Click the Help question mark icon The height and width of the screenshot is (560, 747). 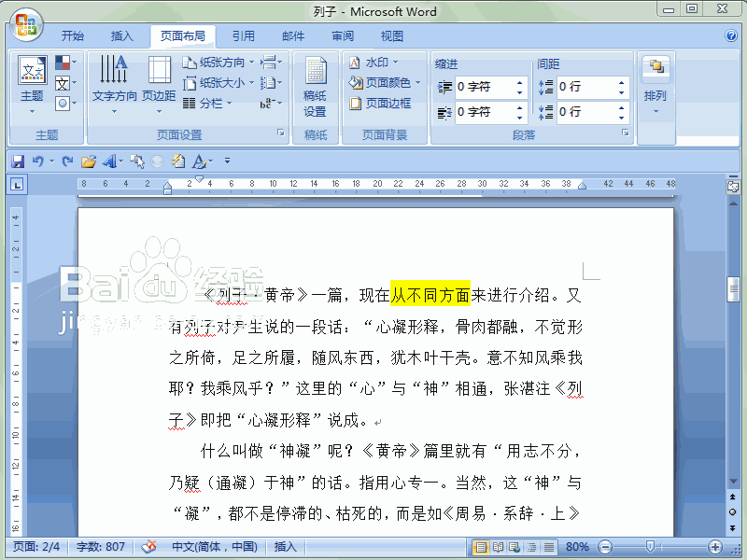pos(731,35)
